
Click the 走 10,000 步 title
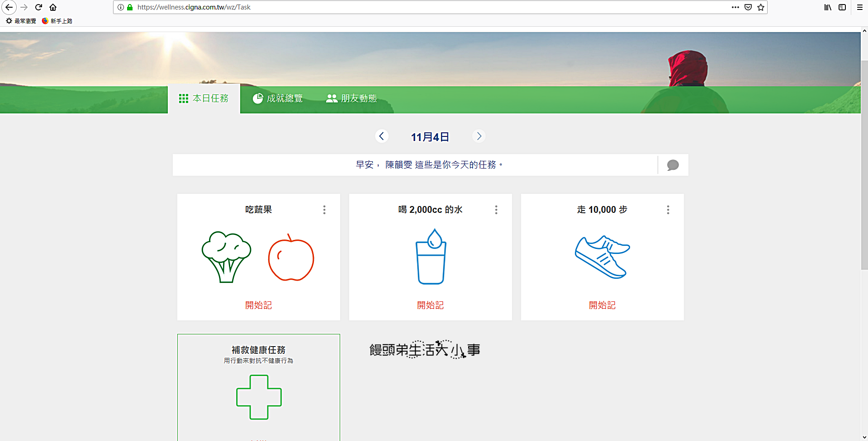602,210
